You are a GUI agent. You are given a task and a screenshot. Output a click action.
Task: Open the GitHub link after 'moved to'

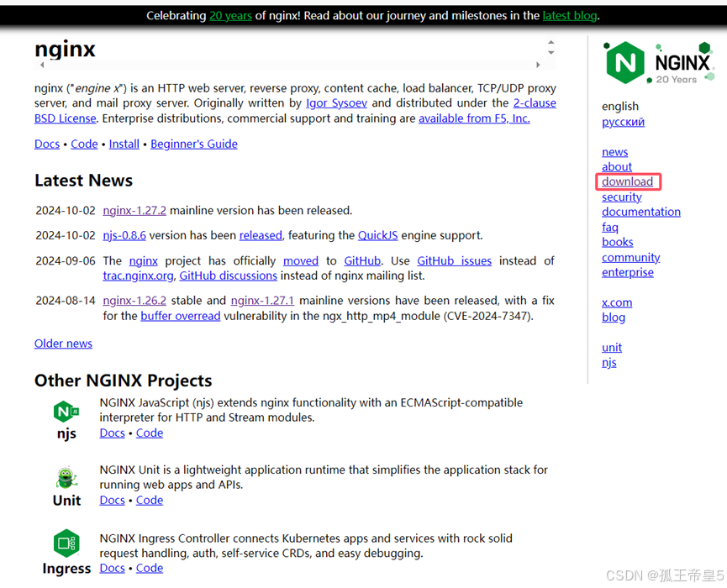pos(362,261)
